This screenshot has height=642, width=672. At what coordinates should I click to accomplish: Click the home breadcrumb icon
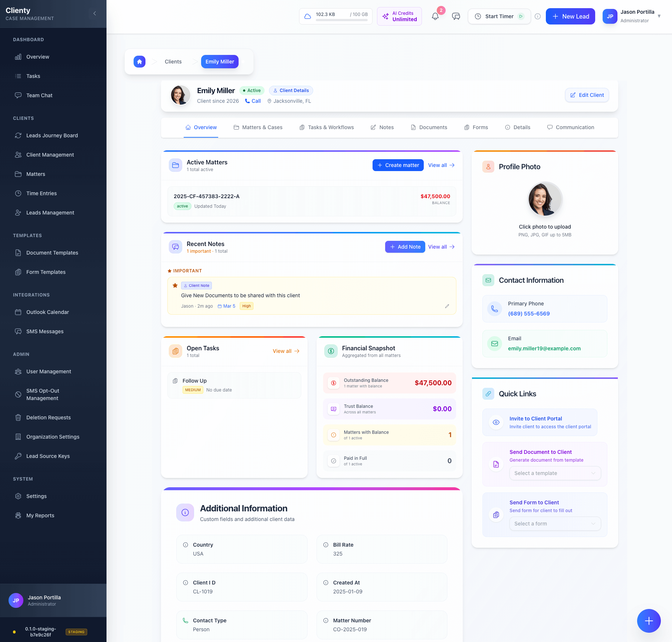(139, 62)
